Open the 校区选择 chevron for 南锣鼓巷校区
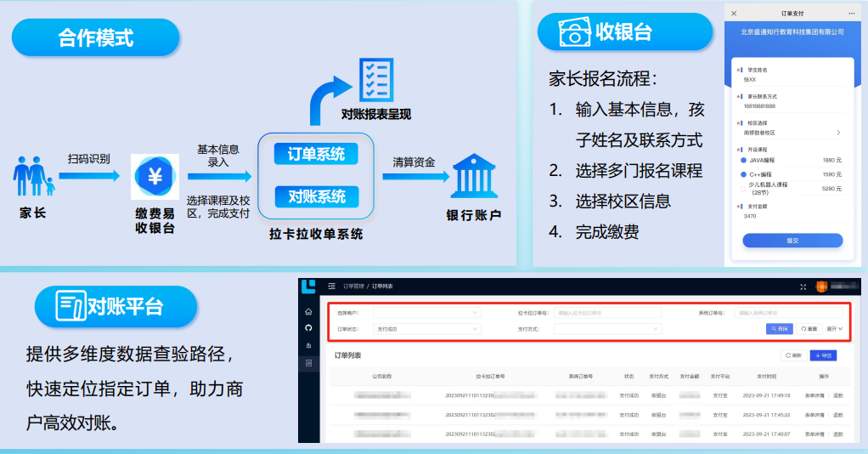The height and width of the screenshot is (454, 868). pos(838,133)
